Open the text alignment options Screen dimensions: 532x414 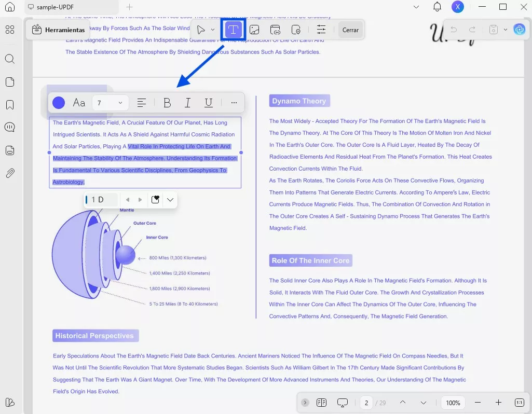(x=142, y=103)
